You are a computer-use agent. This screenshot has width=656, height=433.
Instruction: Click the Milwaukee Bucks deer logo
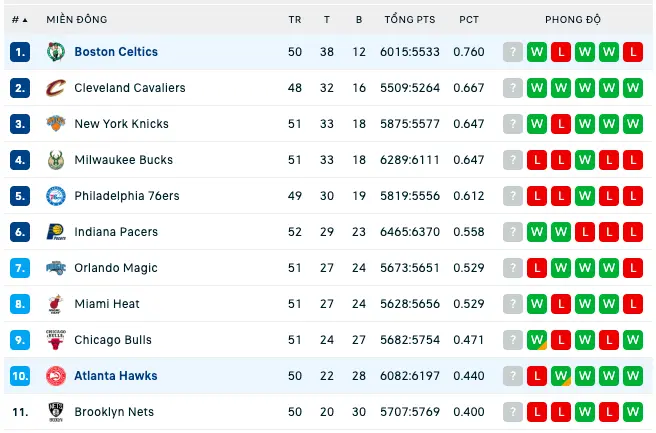click(56, 160)
